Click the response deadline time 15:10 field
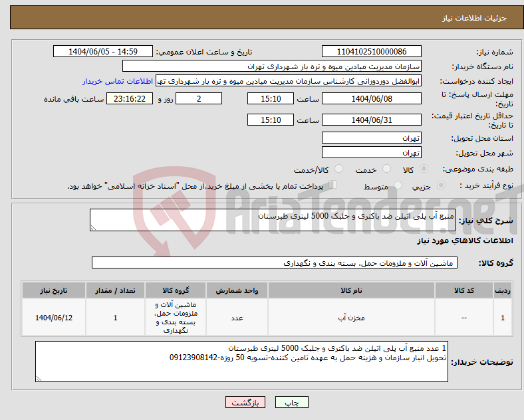Viewport: 524px width, 420px height. 271,98
